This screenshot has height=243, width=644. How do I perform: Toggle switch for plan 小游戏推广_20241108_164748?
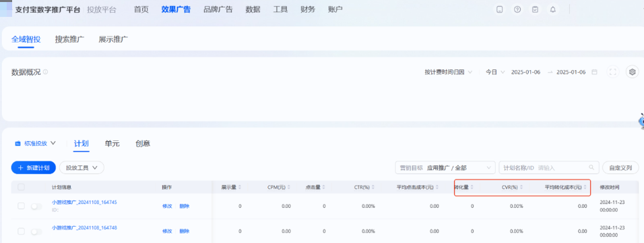(x=36, y=232)
